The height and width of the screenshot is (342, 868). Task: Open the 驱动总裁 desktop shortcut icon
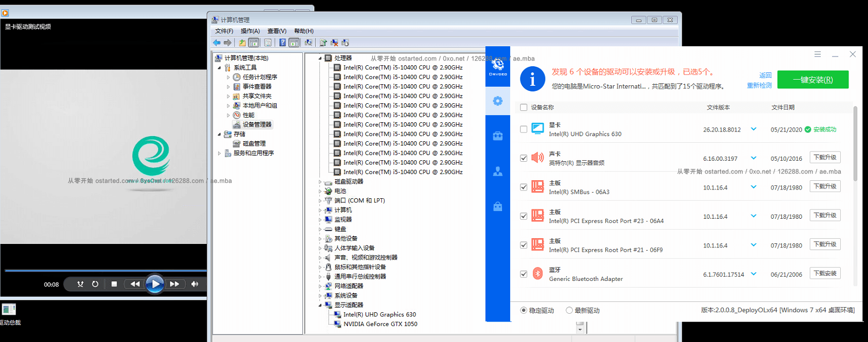(9, 309)
